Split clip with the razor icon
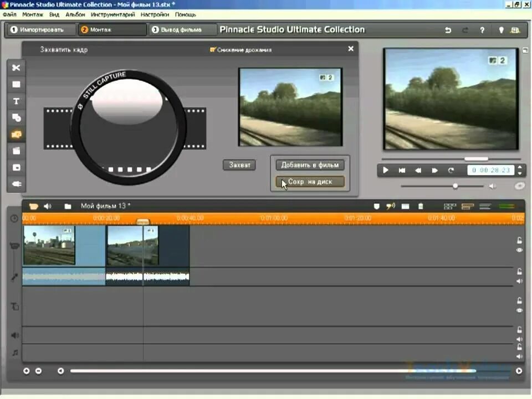 [405, 206]
